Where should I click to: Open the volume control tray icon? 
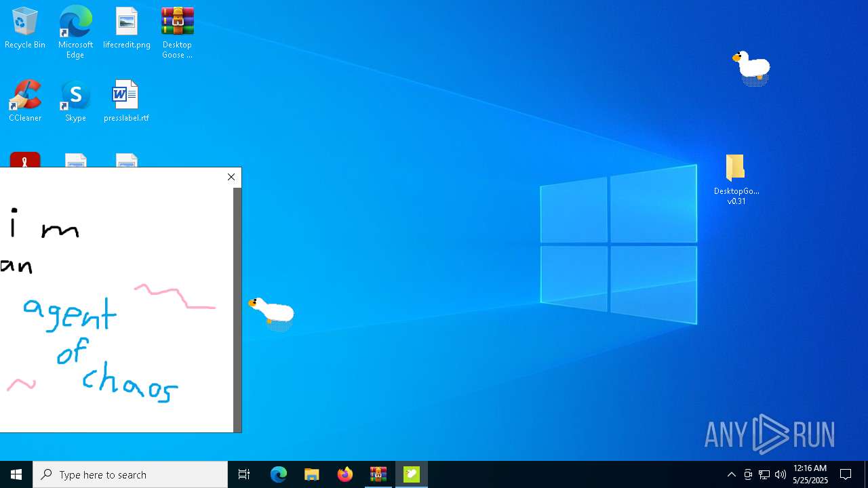click(781, 474)
